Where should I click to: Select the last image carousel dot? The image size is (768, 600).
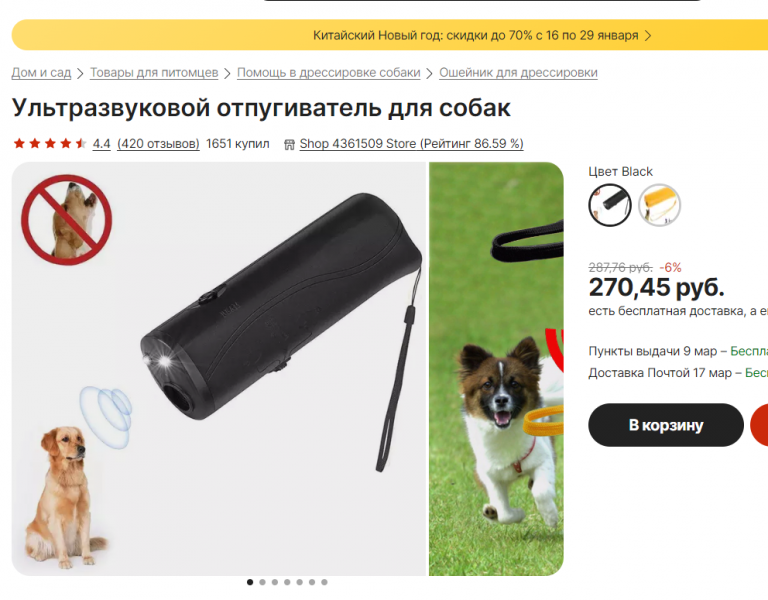(x=324, y=582)
